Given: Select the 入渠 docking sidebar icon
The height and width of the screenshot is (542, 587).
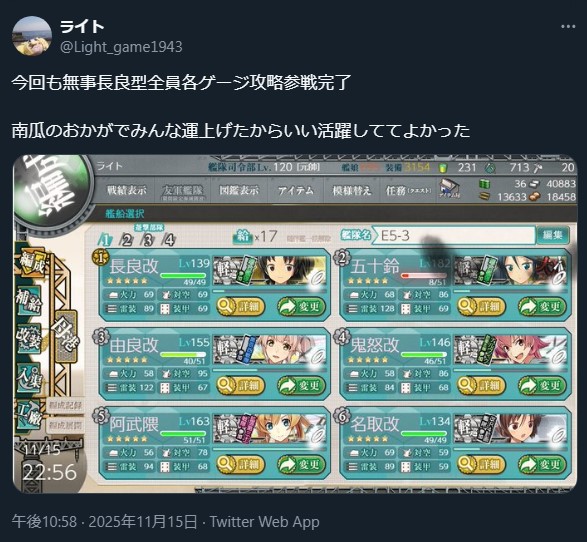Looking at the screenshot, I should point(29,376).
